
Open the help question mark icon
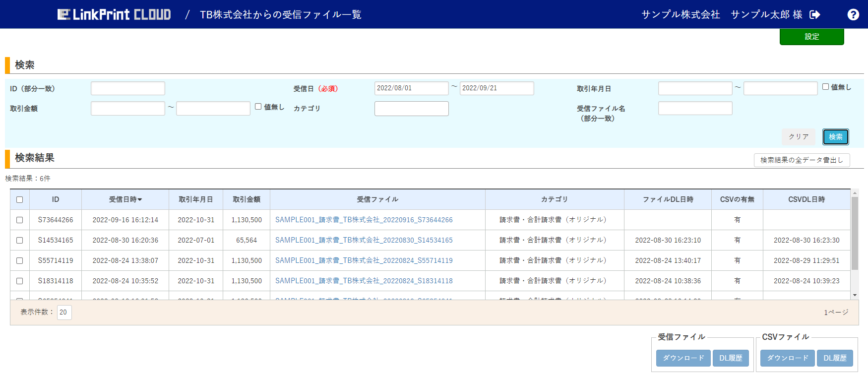(x=853, y=15)
